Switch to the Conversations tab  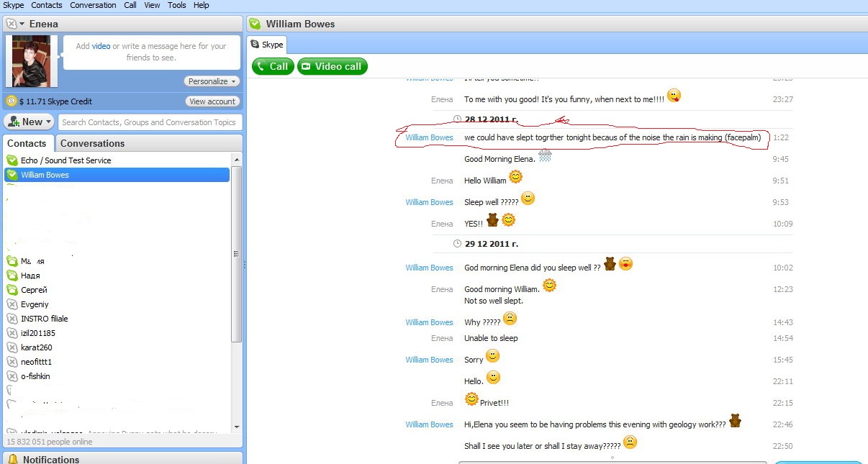click(92, 143)
